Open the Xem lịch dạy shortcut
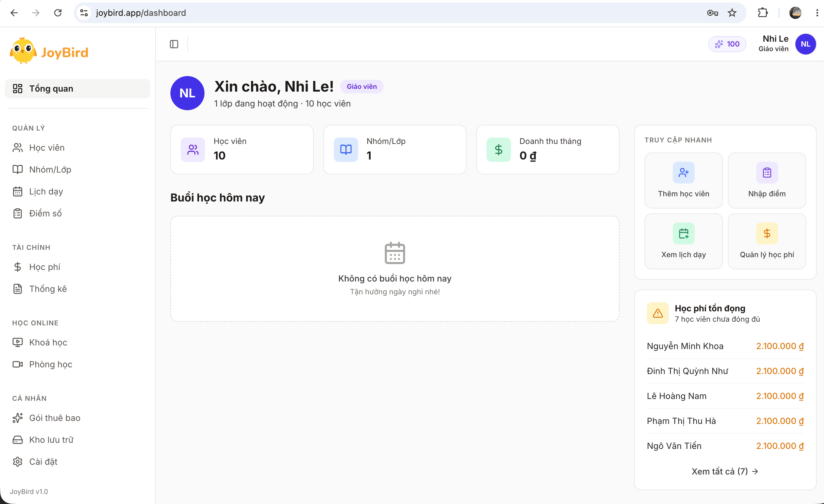Screen dimensions: 824x504 tap(683, 241)
